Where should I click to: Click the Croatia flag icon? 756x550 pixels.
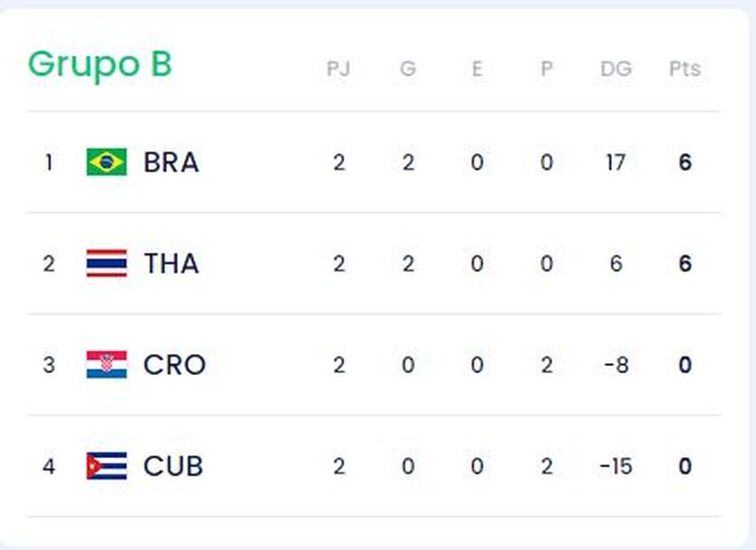[106, 364]
